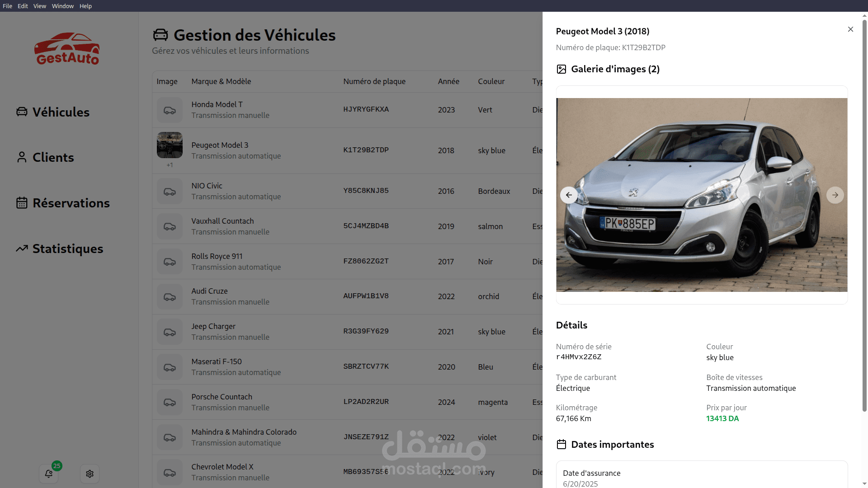Image resolution: width=868 pixels, height=488 pixels.
Task: Open the Help menu
Action: tap(85, 6)
